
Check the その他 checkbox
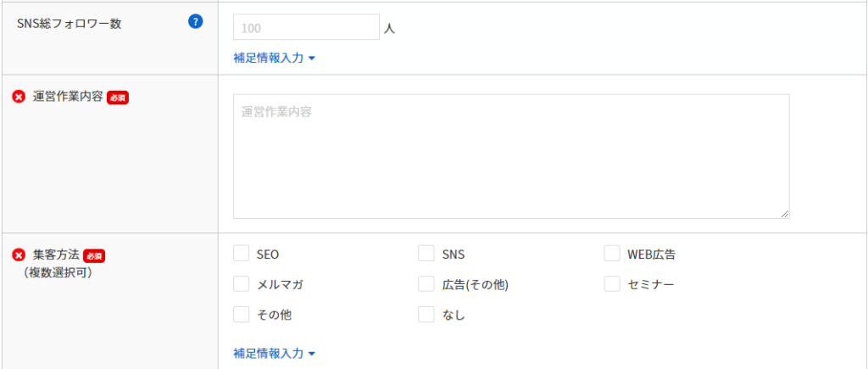tap(242, 315)
